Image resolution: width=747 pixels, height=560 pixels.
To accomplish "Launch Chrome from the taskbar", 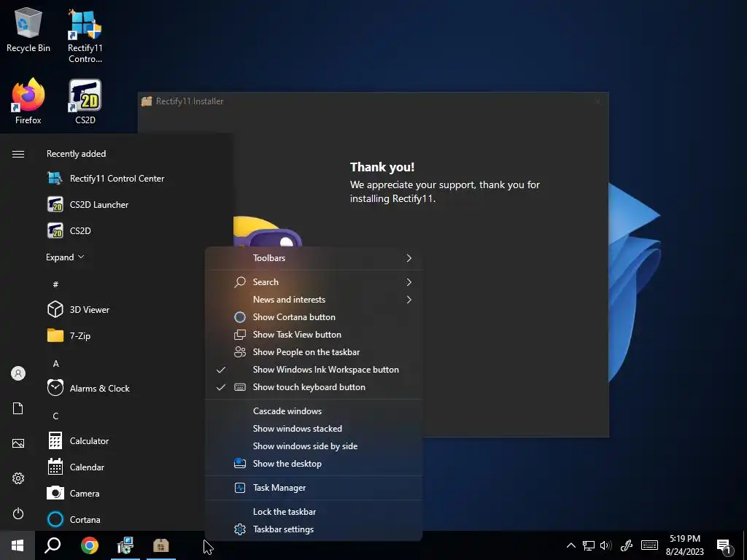I will tap(89, 545).
